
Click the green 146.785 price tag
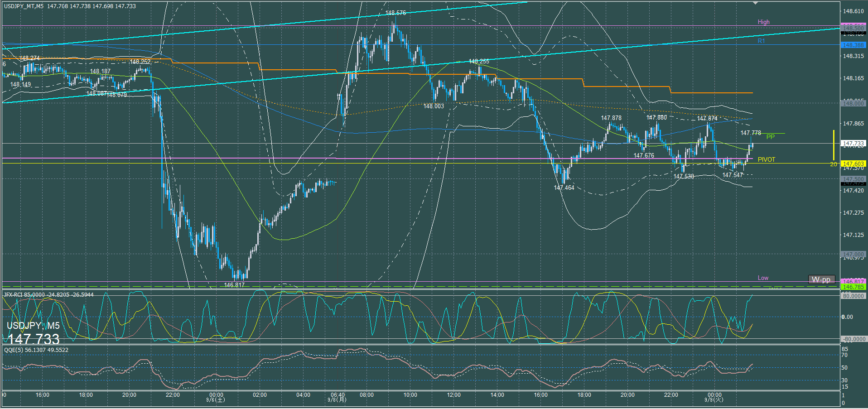click(x=853, y=287)
